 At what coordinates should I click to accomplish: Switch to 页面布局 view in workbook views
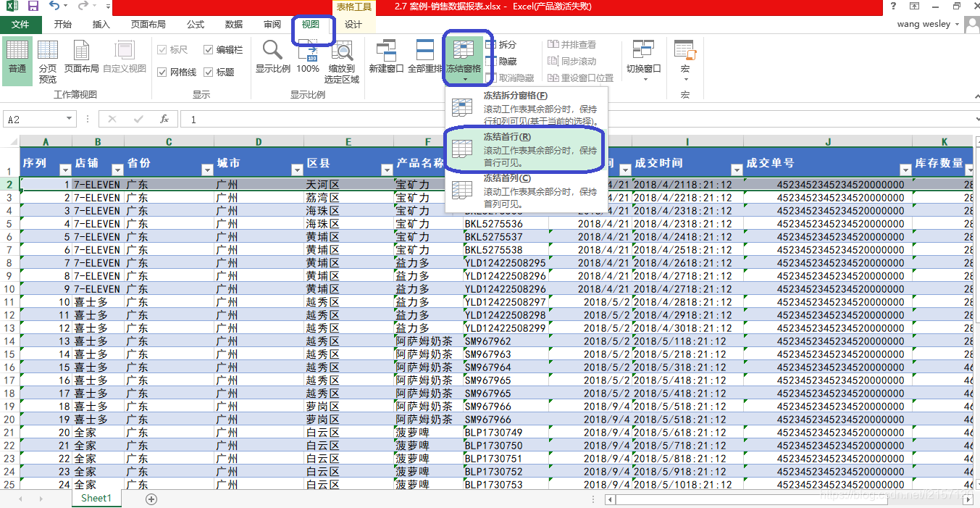tap(82, 57)
